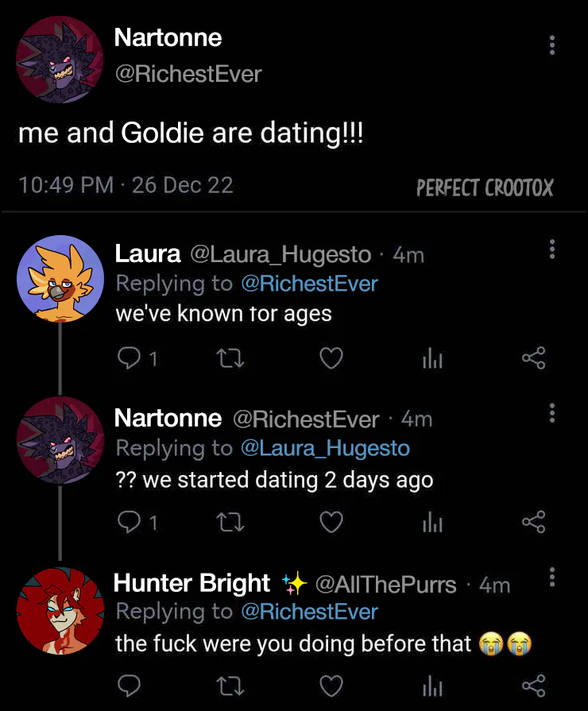Reply to Laura's "we've known for ages" tweet
This screenshot has height=711, width=588.
click(129, 360)
